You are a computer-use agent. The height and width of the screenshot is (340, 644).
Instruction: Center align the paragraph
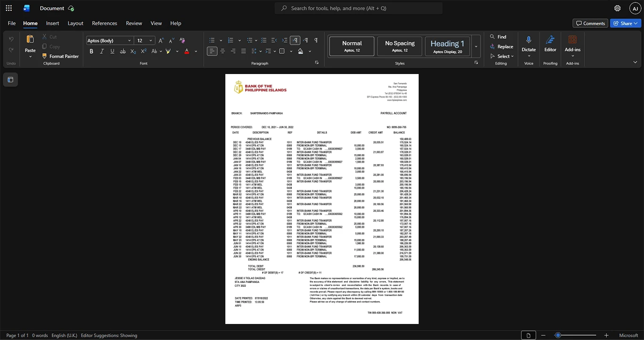pyautogui.click(x=223, y=51)
